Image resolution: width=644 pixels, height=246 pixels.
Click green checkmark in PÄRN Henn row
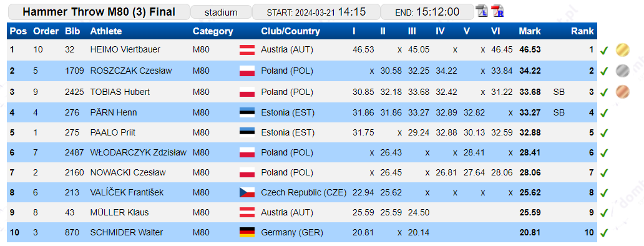(604, 113)
